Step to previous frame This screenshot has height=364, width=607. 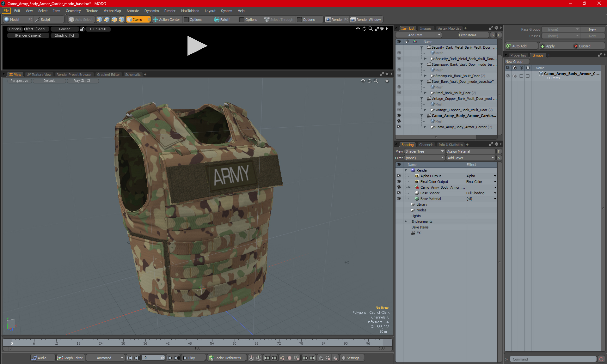click(x=137, y=358)
